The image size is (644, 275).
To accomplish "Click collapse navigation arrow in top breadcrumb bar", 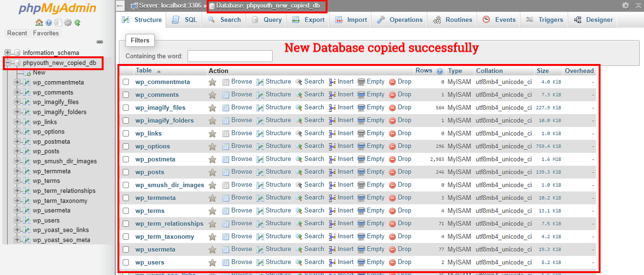I will coord(120,6).
